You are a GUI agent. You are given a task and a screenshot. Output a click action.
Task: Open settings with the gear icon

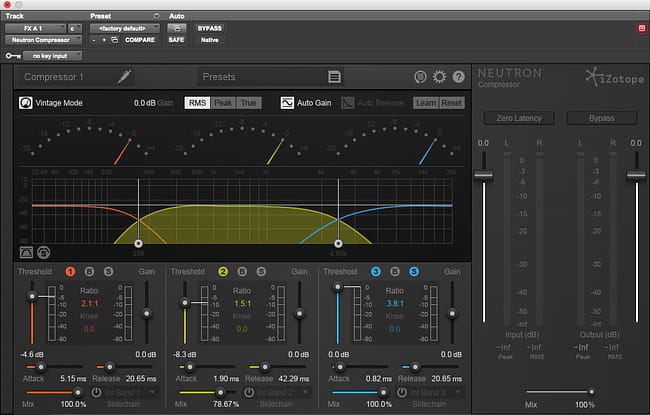(439, 77)
